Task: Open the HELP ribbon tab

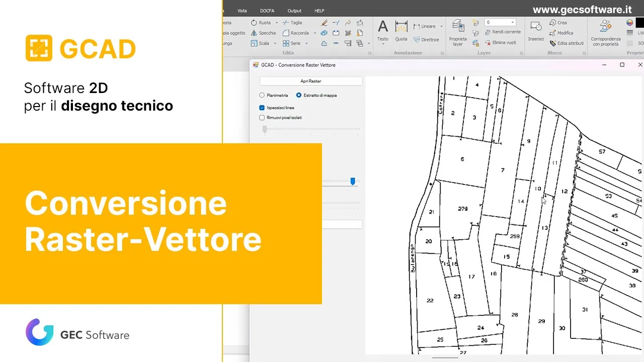Action: (x=319, y=11)
